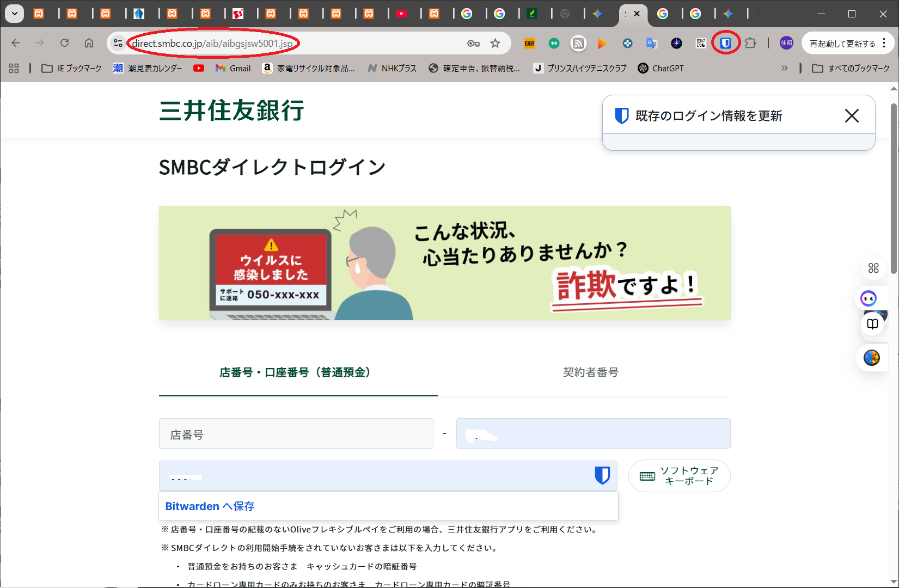
Task: Show hidden bookmarks with the chevron
Action: coord(784,68)
